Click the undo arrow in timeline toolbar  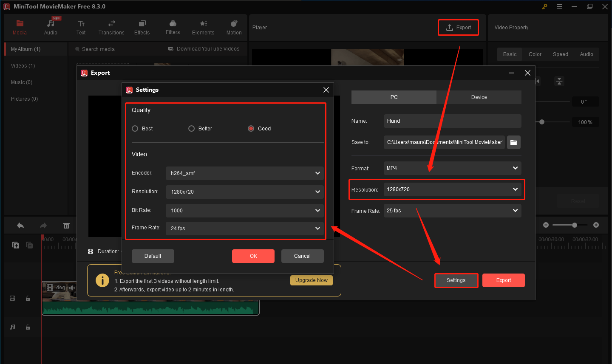20,226
